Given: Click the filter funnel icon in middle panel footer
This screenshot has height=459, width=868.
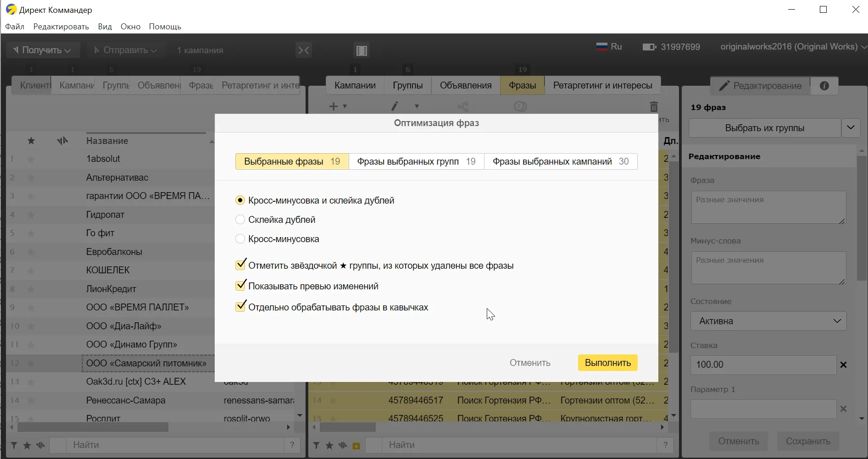Looking at the screenshot, I should (x=317, y=445).
